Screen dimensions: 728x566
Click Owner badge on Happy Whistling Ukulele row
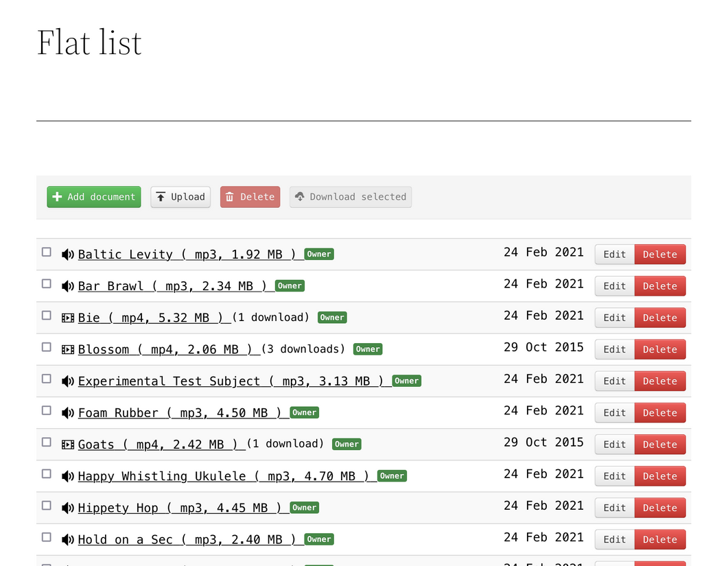coord(392,476)
